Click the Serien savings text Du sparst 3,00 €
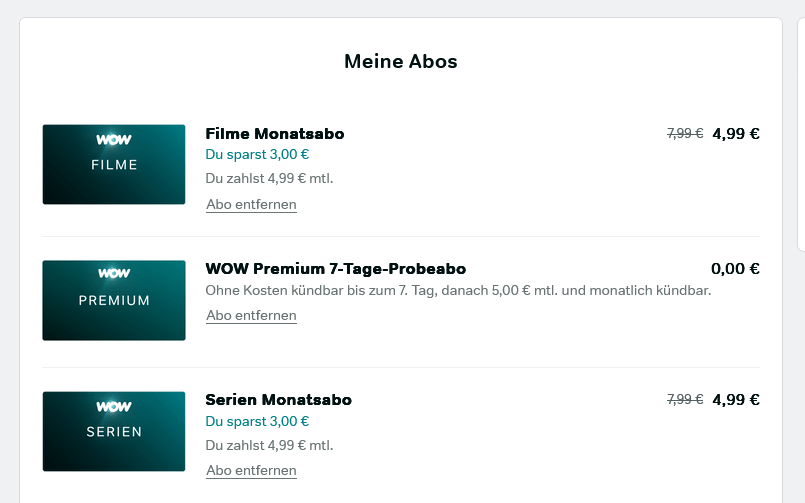 click(x=257, y=421)
